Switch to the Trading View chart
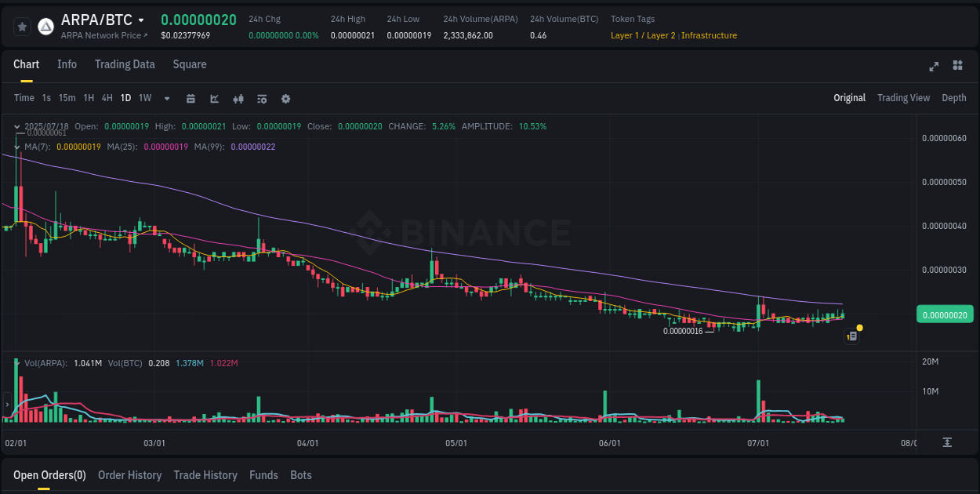 pyautogui.click(x=903, y=98)
